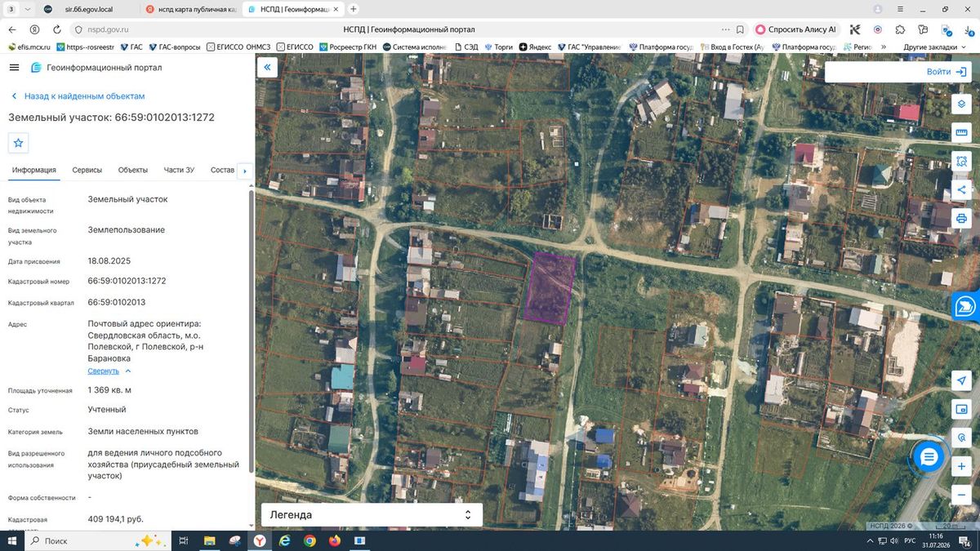Image resolution: width=980 pixels, height=551 pixels.
Task: Open browser extensions puzzle icon
Action: point(900,29)
